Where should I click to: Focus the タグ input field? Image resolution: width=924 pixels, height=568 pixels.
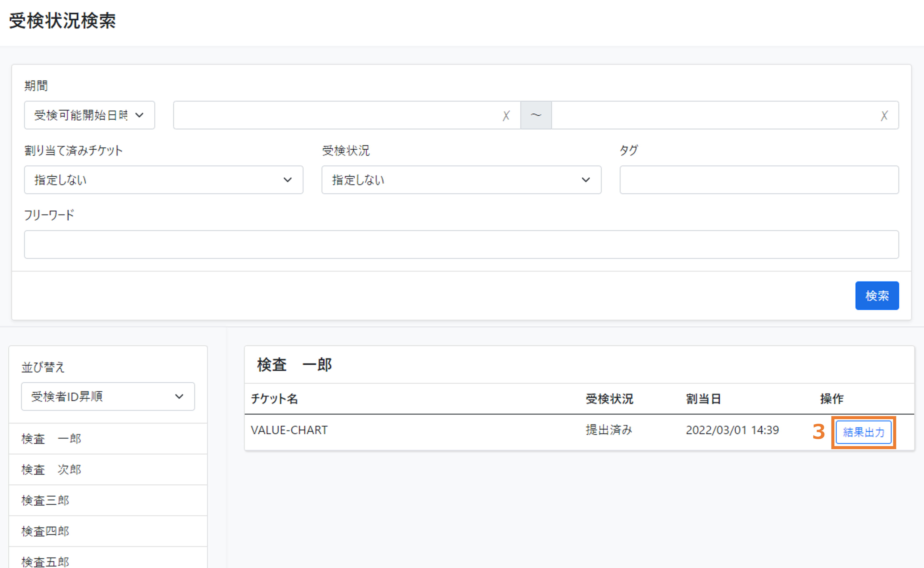pyautogui.click(x=759, y=179)
